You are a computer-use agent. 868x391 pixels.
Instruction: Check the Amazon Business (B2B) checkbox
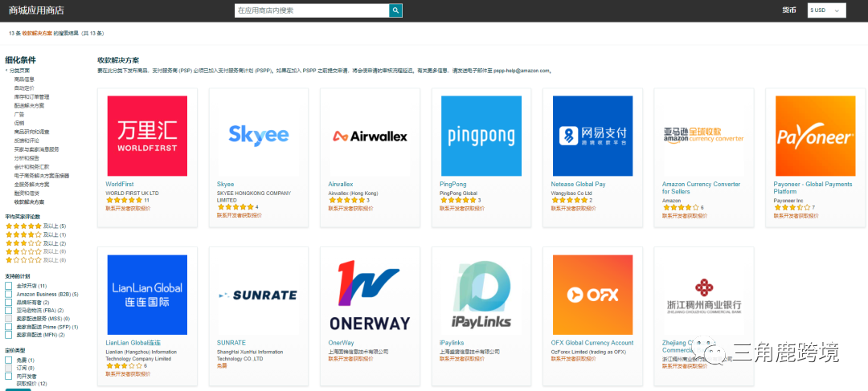(x=8, y=294)
